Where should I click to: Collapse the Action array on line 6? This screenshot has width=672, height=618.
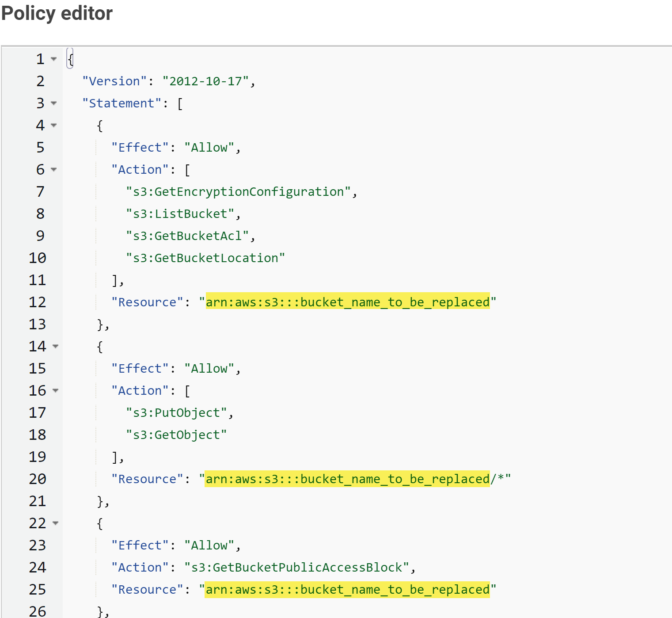pyautogui.click(x=54, y=169)
